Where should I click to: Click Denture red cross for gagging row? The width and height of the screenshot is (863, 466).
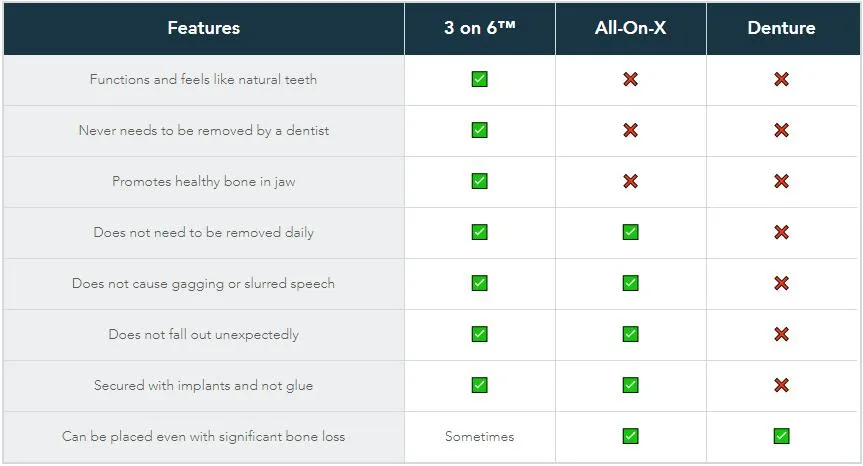(781, 283)
